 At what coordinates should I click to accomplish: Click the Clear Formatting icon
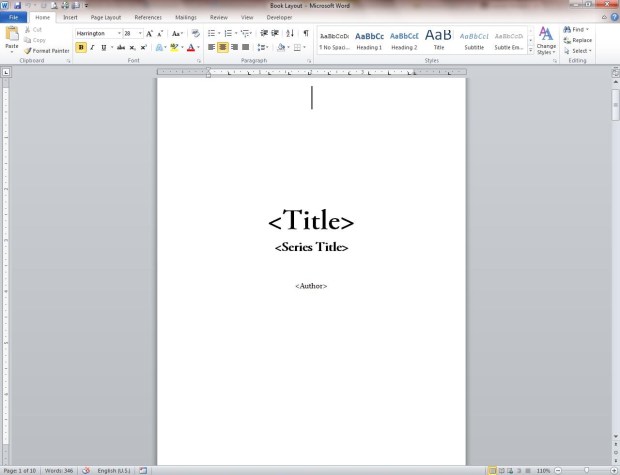point(195,34)
